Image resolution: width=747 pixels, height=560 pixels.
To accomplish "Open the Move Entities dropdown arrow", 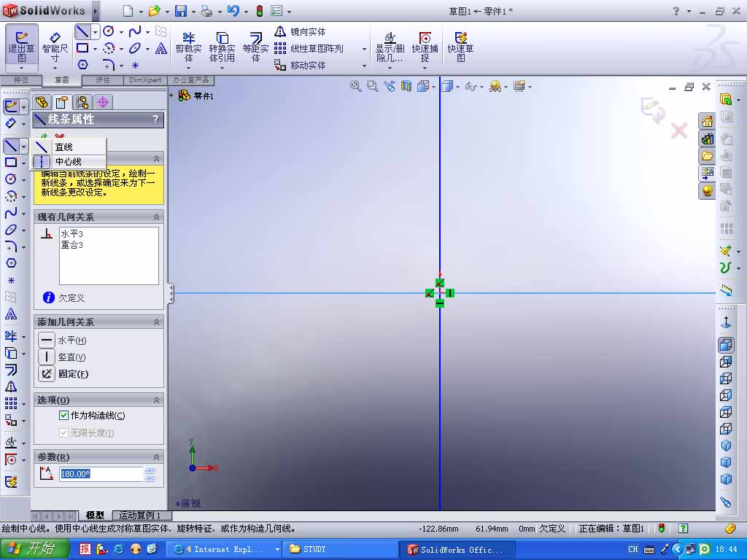I will coord(364,65).
